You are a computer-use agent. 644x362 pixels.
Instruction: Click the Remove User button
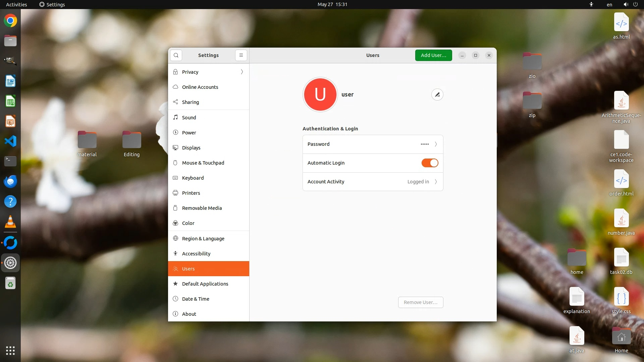[x=420, y=302]
